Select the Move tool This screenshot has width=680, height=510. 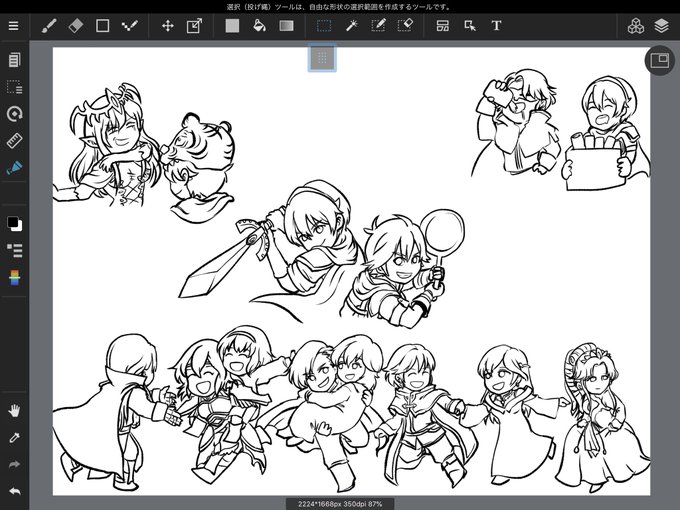[x=168, y=26]
